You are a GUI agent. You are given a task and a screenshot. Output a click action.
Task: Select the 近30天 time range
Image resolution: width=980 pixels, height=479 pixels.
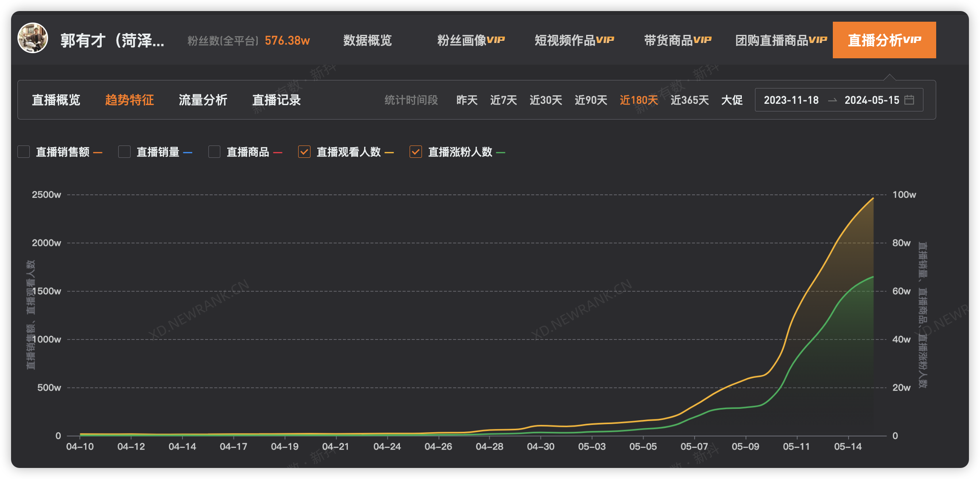[545, 100]
